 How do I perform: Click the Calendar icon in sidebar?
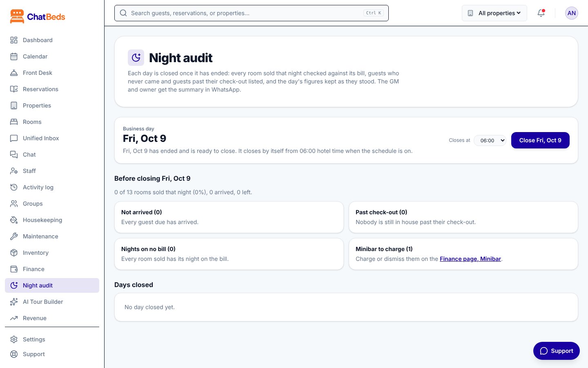pos(14,56)
